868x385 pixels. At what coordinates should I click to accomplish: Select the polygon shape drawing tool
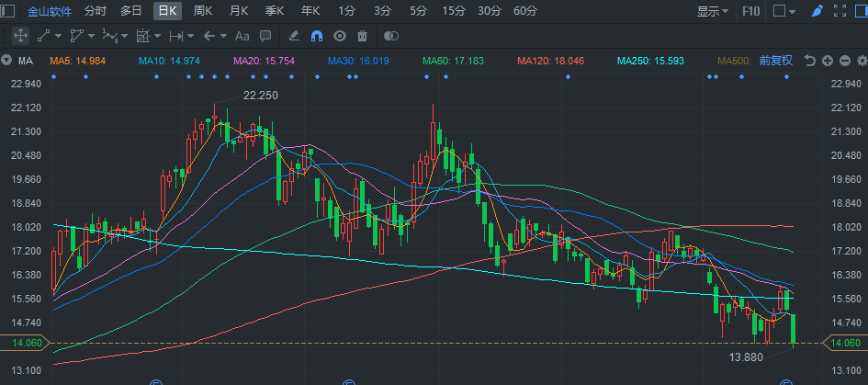tap(76, 36)
